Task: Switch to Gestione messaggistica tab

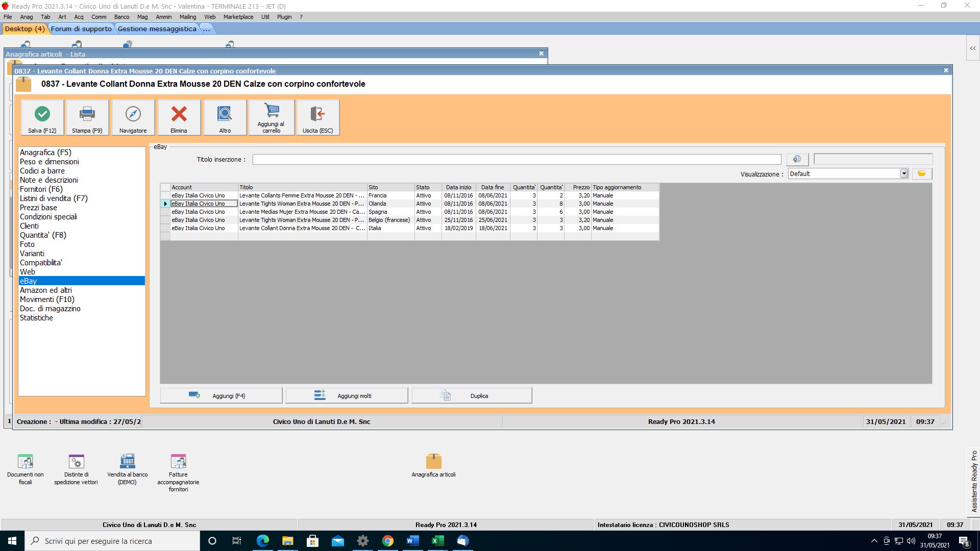Action: (157, 29)
